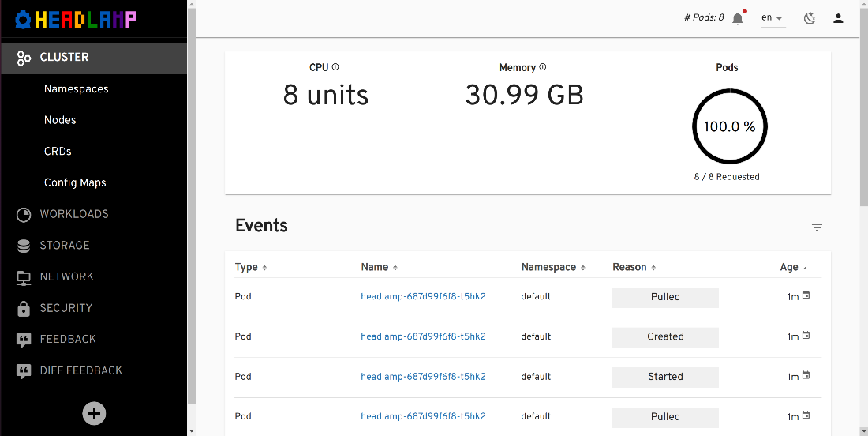Open the Namespaces page
868x436 pixels.
[77, 89]
